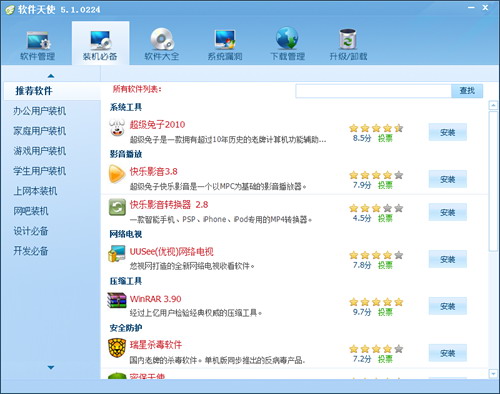Install 快乐影音转换器 2.8 with 安装 button
This screenshot has width=500, height=394.
448,212
